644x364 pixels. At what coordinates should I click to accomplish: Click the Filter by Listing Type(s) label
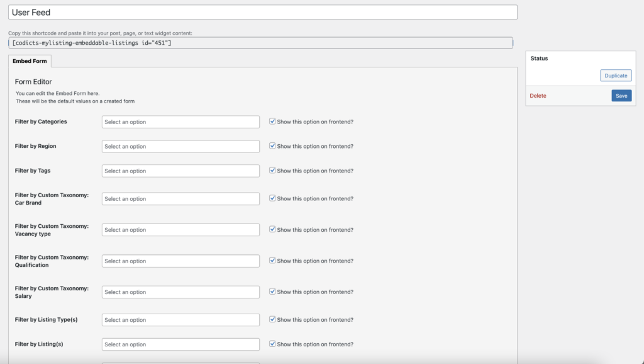pos(46,319)
